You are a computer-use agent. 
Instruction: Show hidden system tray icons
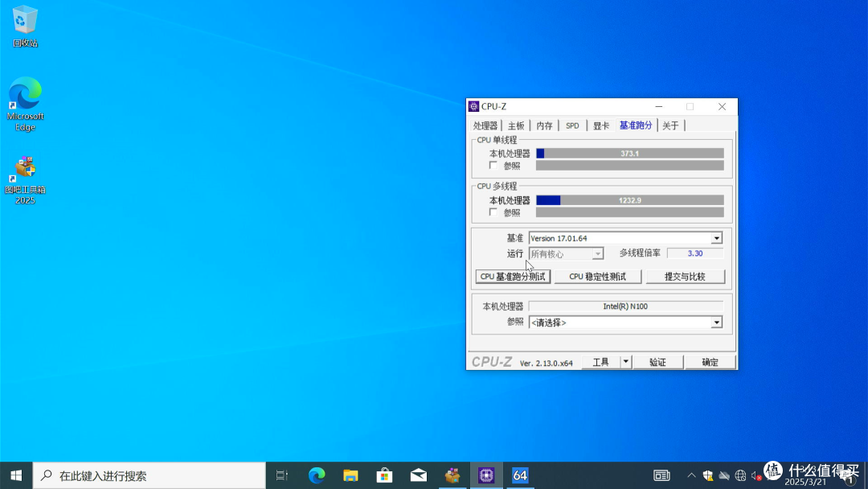[x=691, y=475]
